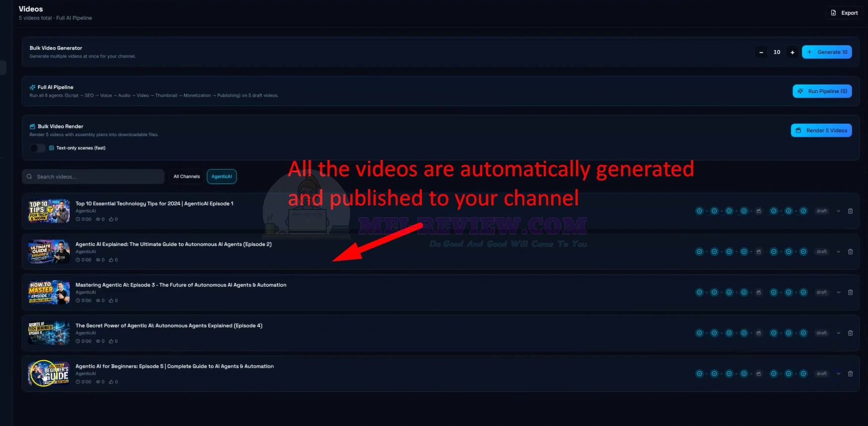868x426 pixels.
Task: Click the bulk generator count value 10
Action: (x=777, y=52)
